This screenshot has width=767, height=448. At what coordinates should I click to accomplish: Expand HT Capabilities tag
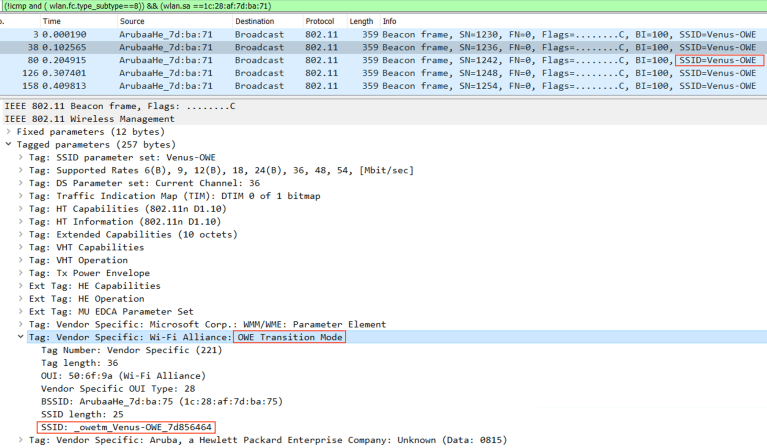pos(21,209)
